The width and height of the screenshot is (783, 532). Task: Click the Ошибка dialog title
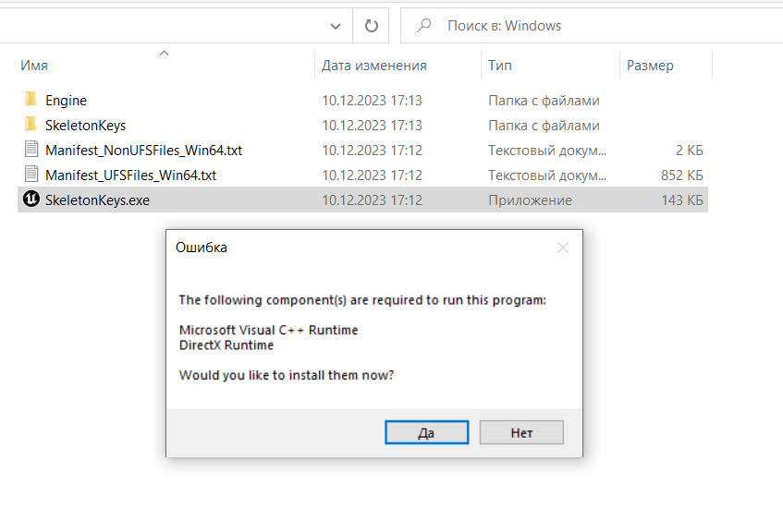pos(202,248)
